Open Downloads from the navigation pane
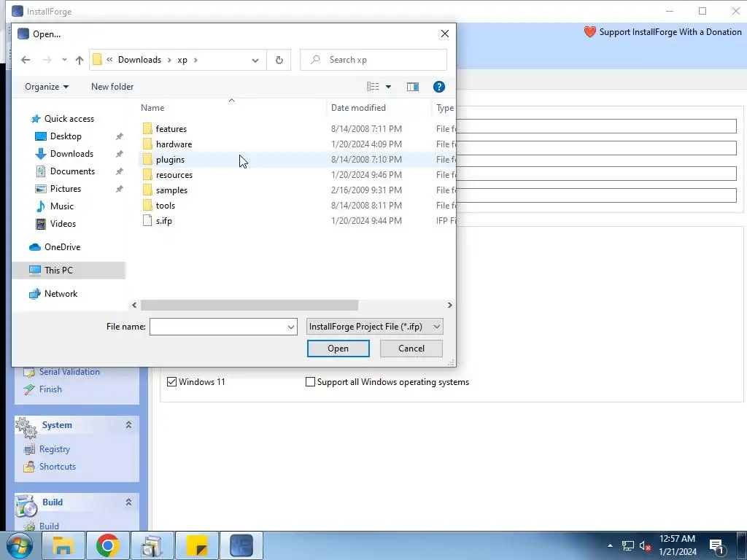Screen dimensions: 747x560 71,154
